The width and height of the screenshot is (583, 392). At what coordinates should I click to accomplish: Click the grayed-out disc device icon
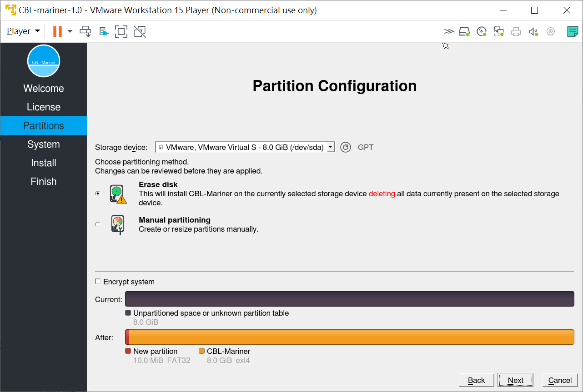551,31
